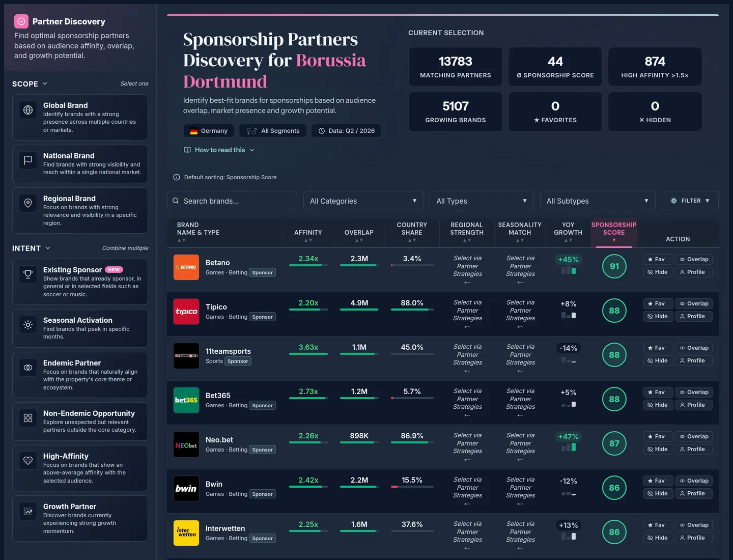Image resolution: width=733 pixels, height=560 pixels.
Task: Open the All Types dropdown
Action: 482,201
